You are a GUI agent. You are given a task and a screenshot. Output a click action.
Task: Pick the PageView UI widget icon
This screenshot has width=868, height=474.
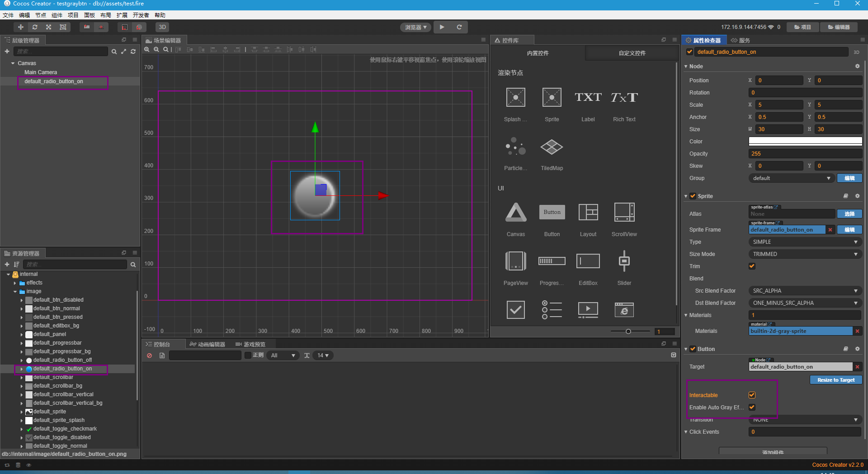[516, 261]
